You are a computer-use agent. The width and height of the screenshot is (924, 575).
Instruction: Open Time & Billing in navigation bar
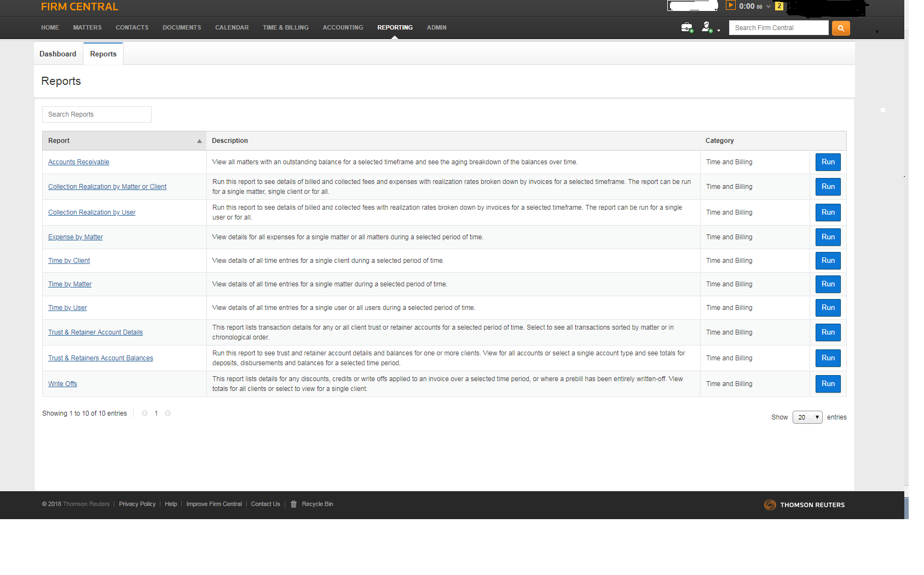tap(285, 27)
